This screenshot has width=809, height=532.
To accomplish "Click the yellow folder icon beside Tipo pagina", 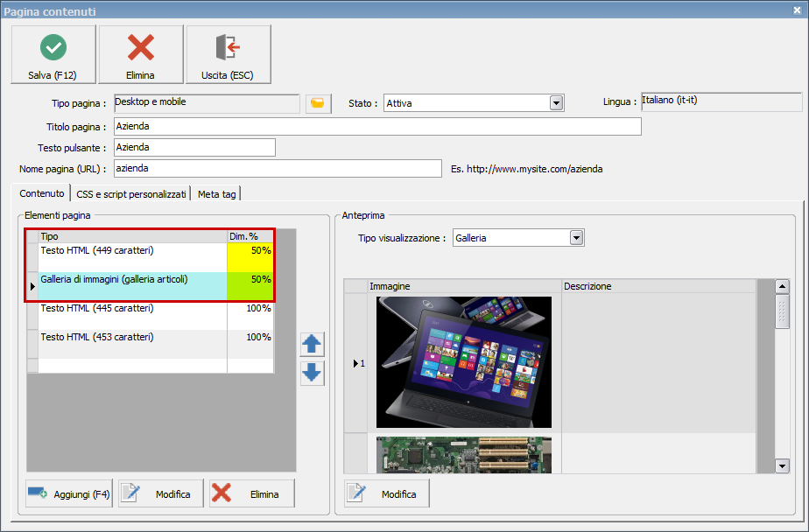I will [x=319, y=103].
